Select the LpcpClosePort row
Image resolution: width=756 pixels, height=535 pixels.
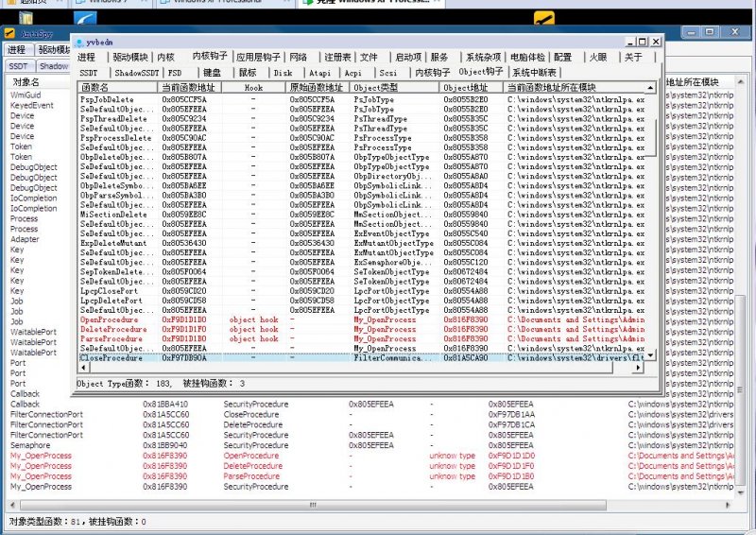coord(362,291)
